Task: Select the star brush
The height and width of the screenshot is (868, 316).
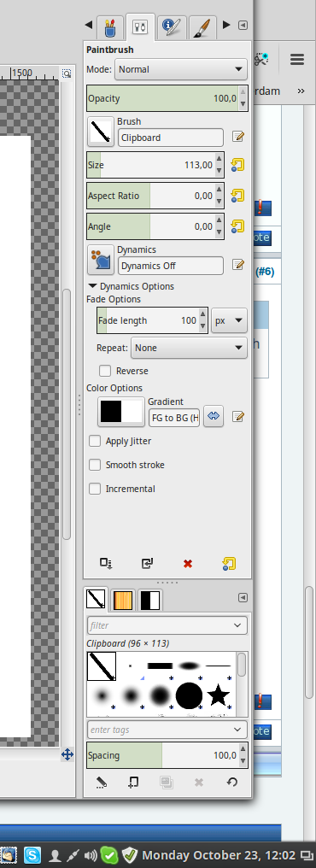Action: [x=218, y=695]
